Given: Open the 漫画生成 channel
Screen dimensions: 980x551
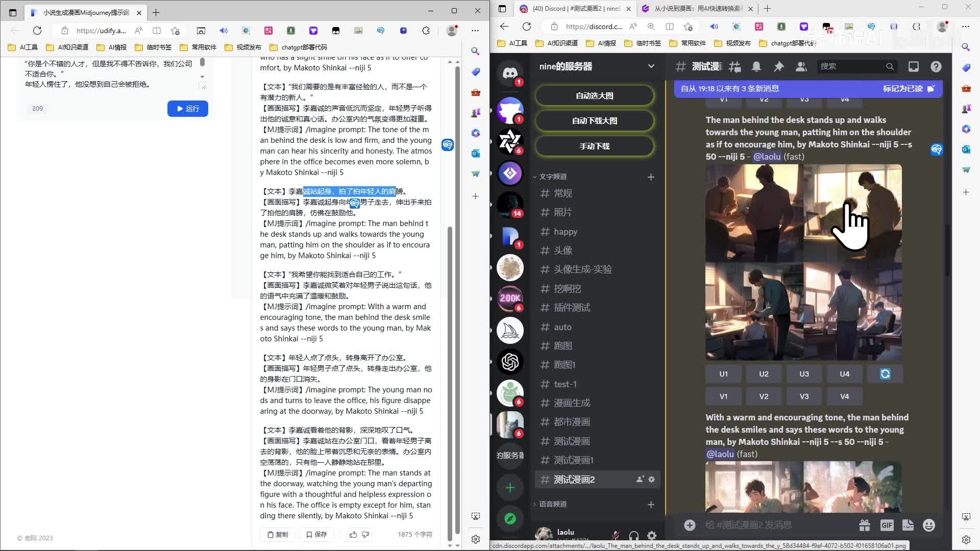Looking at the screenshot, I should (x=572, y=403).
